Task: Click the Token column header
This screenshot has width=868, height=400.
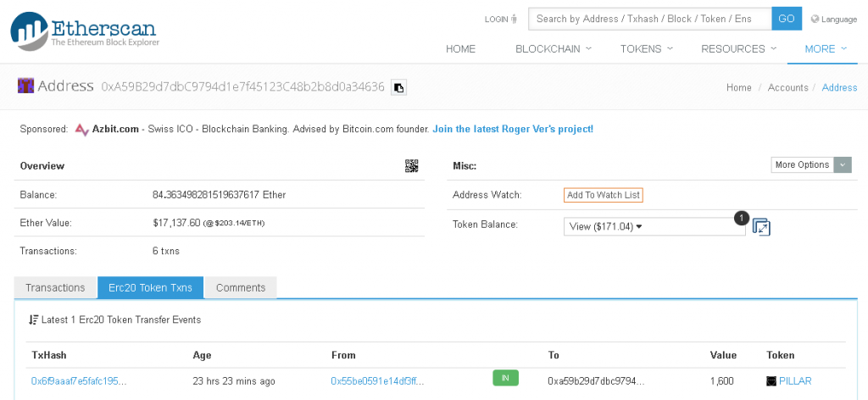Action: pos(781,355)
